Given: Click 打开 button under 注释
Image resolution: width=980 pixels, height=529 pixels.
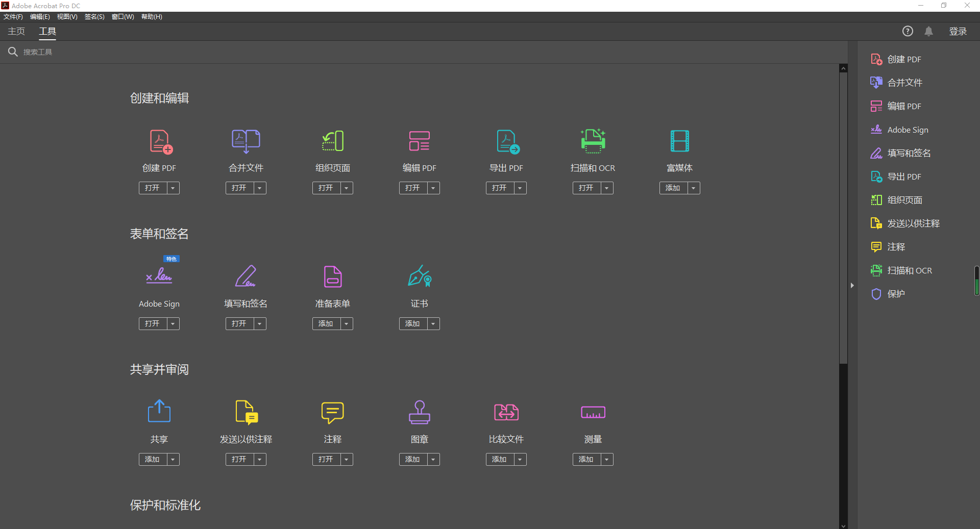Looking at the screenshot, I should click(x=326, y=460).
